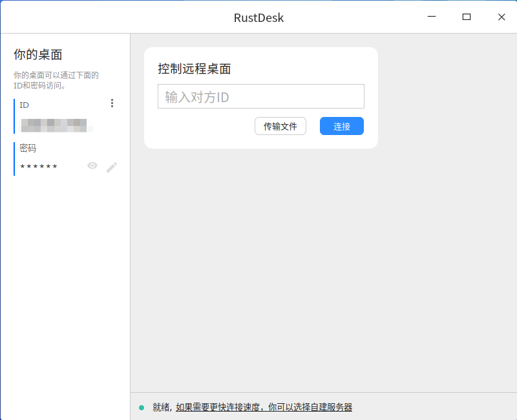Click the 控制远程桌面 heading
The image size is (517, 420).
point(194,68)
